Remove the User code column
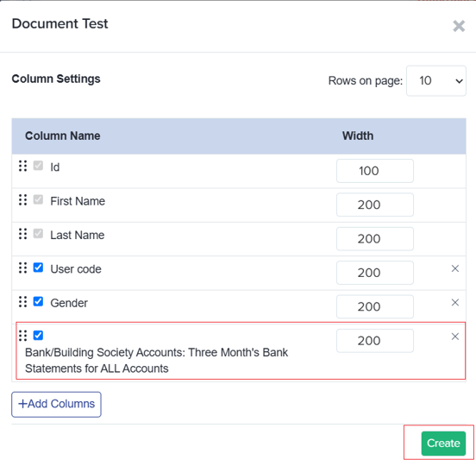The image size is (476, 466). (454, 268)
